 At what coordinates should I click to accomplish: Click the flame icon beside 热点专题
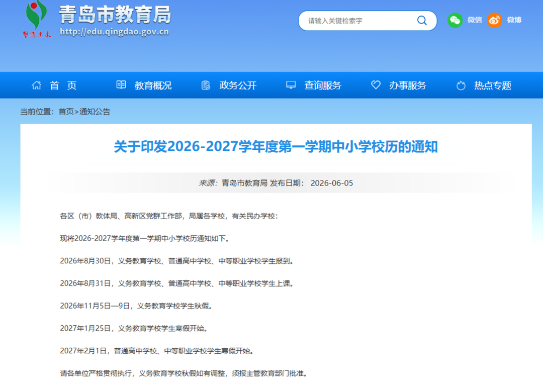pos(461,85)
